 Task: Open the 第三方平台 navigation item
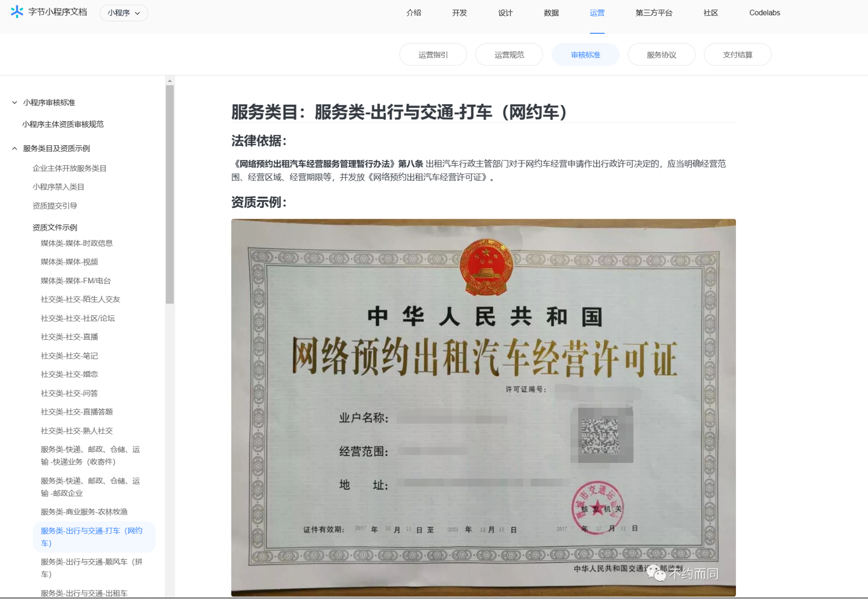653,13
